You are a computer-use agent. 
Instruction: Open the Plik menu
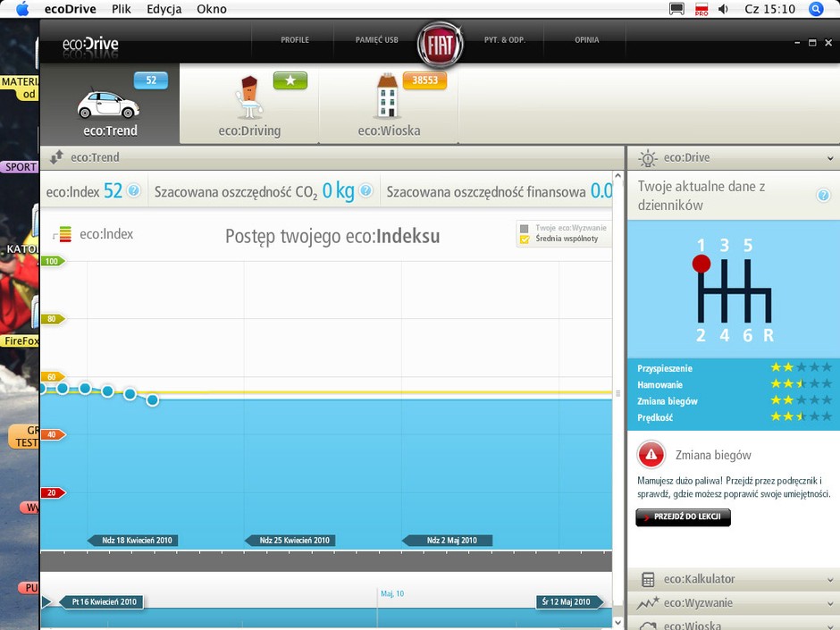[x=121, y=9]
